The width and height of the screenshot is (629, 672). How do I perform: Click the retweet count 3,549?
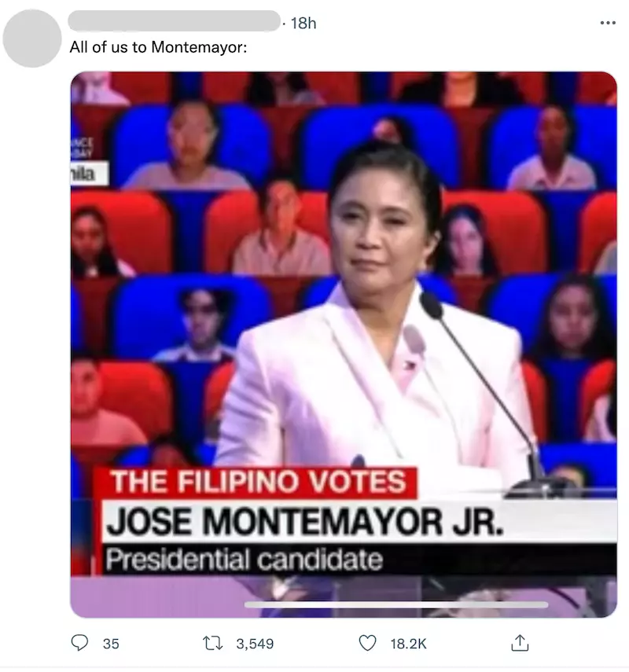255,644
